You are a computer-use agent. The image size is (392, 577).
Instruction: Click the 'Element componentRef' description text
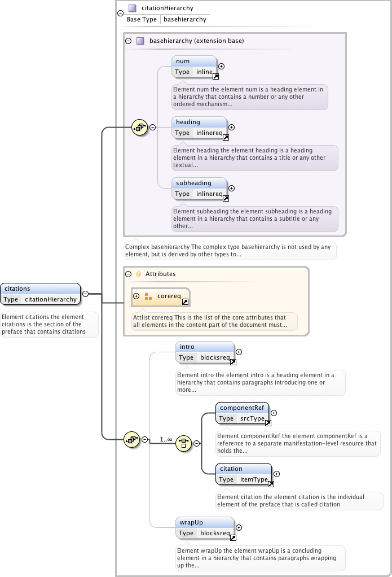point(297,443)
